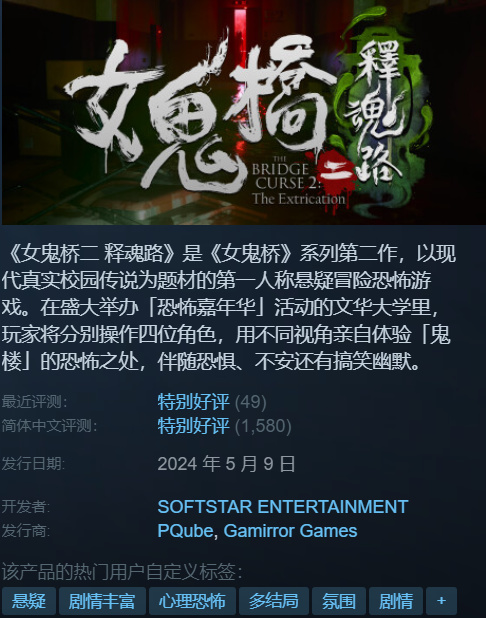The width and height of the screenshot is (486, 618).
Task: Click recent reviews 特别好评 rating
Action: click(193, 402)
